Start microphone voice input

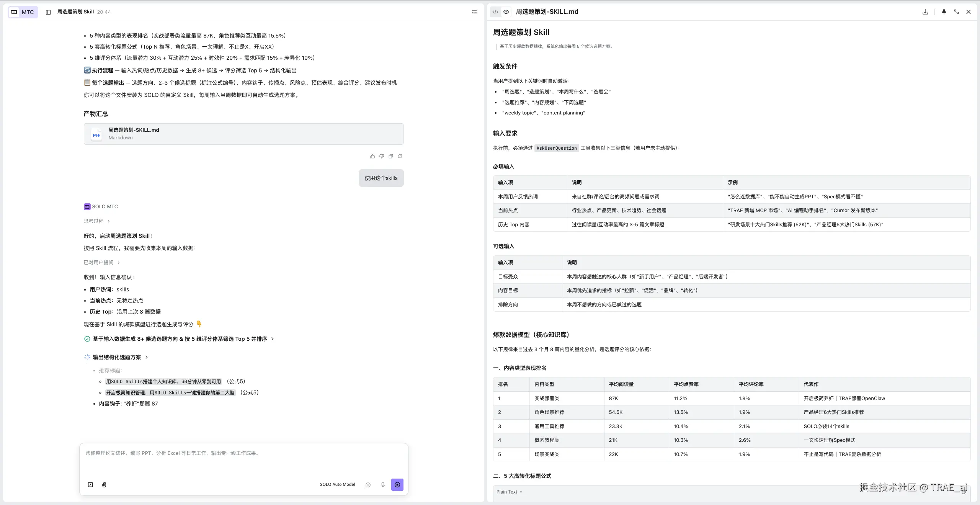click(382, 485)
